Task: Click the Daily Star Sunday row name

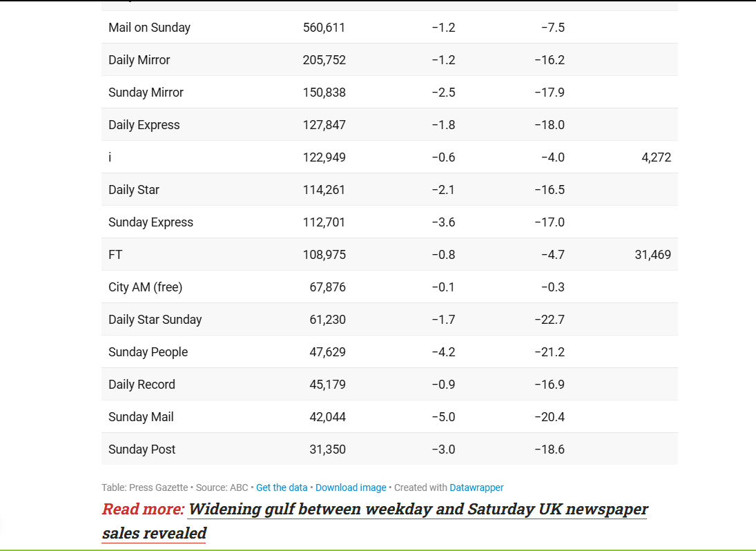Action: tap(155, 320)
